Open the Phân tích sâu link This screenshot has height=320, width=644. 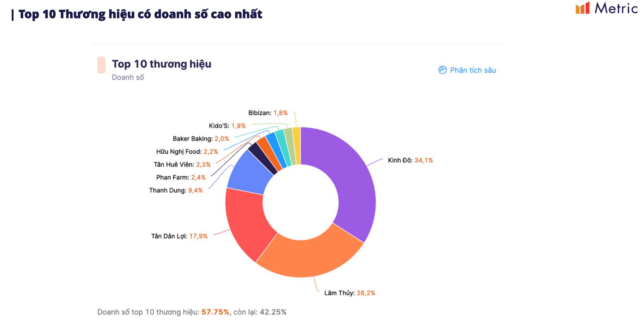[x=473, y=70]
